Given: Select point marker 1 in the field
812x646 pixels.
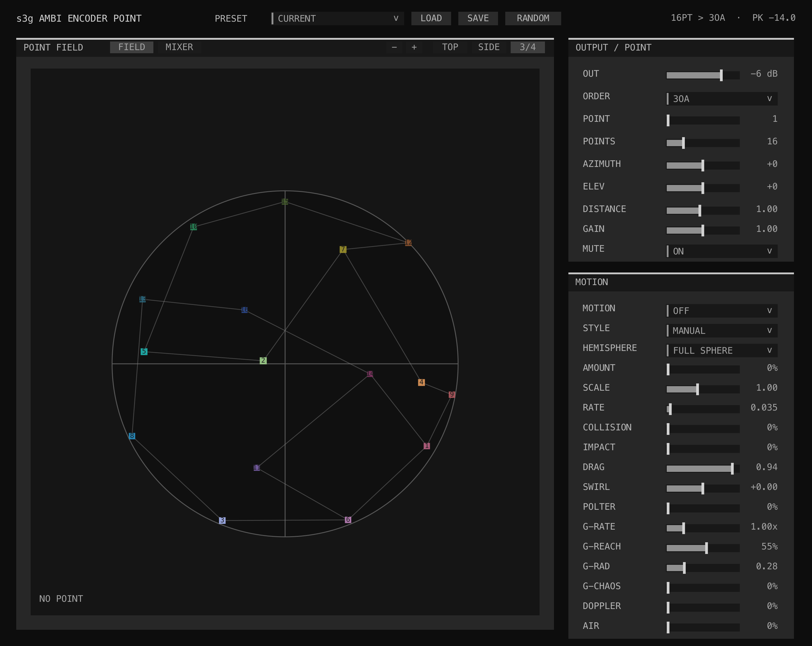Looking at the screenshot, I should click(x=427, y=446).
